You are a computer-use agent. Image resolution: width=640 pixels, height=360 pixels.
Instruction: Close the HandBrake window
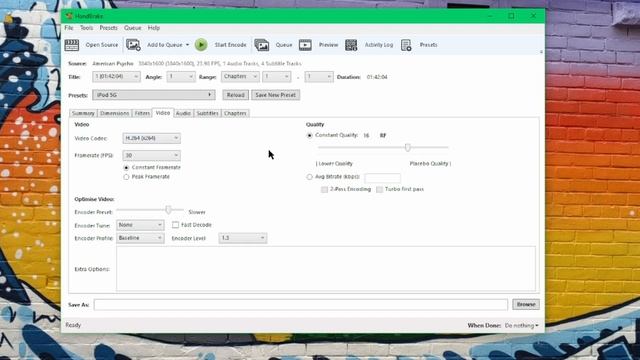coord(533,16)
